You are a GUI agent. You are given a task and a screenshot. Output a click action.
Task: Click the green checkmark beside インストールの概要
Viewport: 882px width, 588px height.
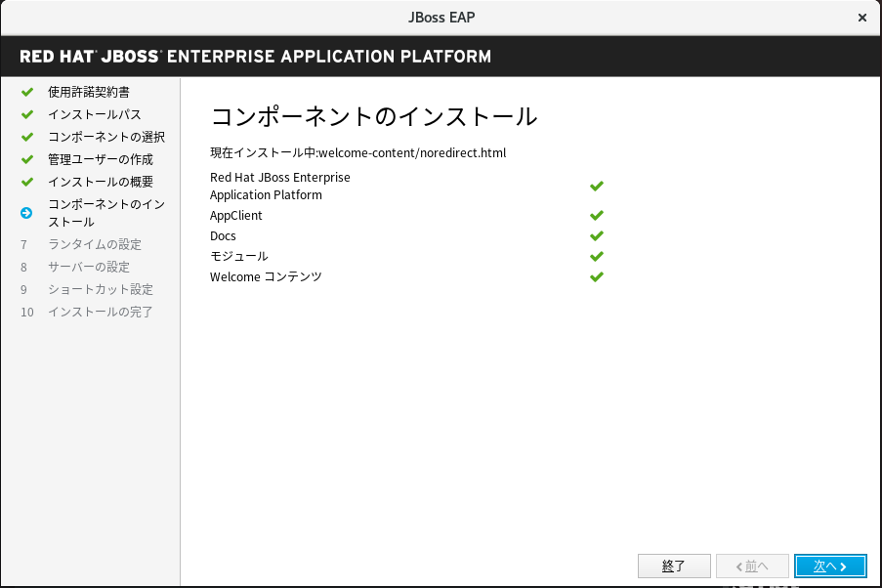tap(27, 182)
